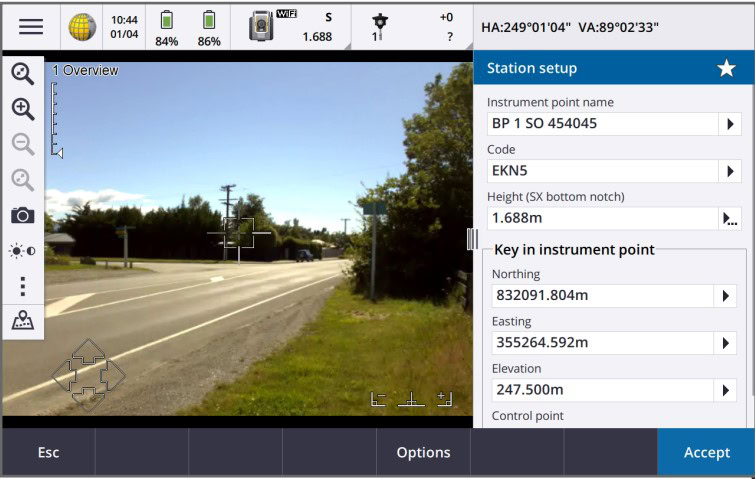Click the yellow globe map icon
Screen dimensions: 755x479
82,27
